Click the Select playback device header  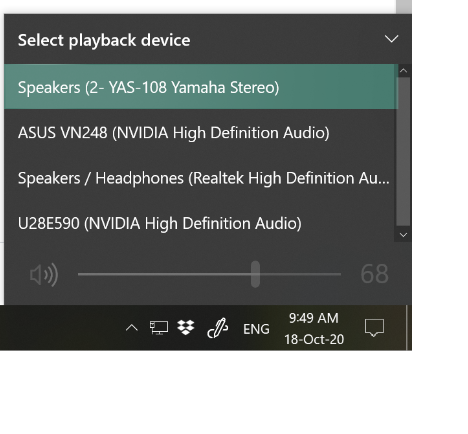[x=104, y=40]
